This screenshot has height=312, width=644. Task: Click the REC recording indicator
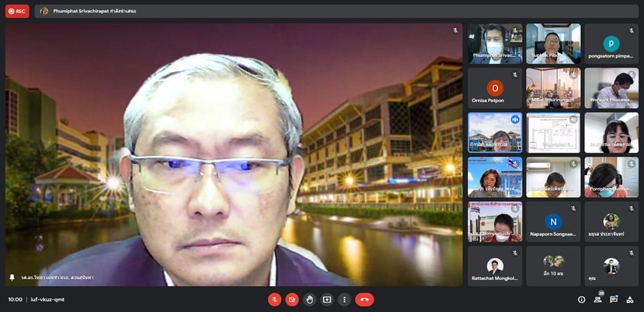[x=17, y=11]
